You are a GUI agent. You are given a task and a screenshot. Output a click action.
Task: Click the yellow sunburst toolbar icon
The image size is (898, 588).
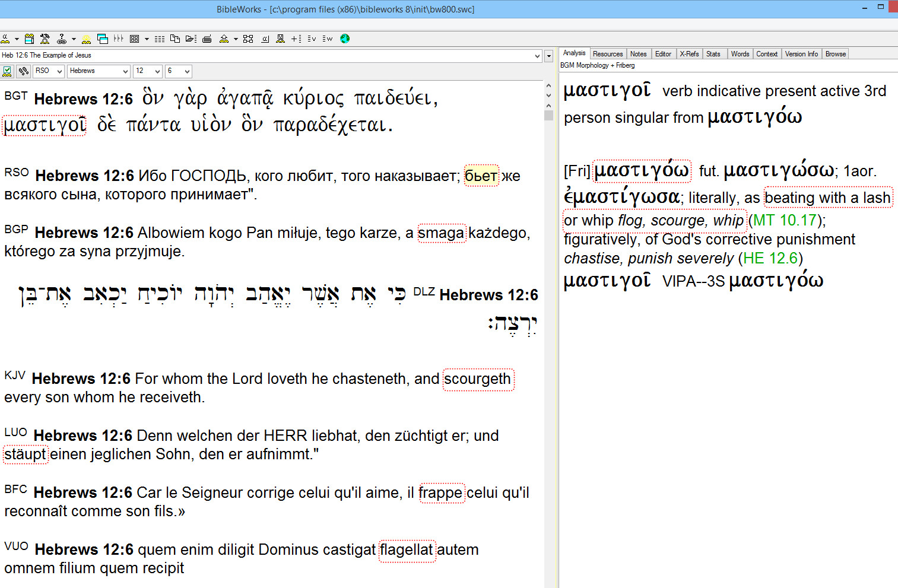click(87, 39)
